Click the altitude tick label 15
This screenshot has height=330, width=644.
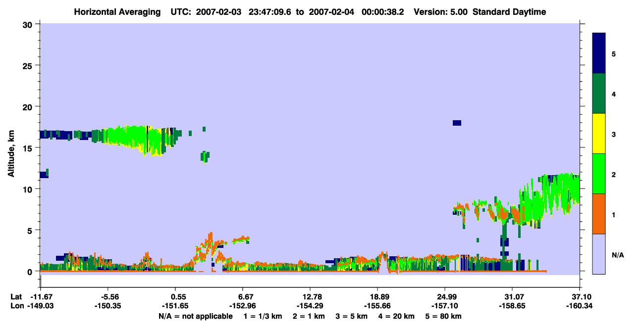pos(28,148)
